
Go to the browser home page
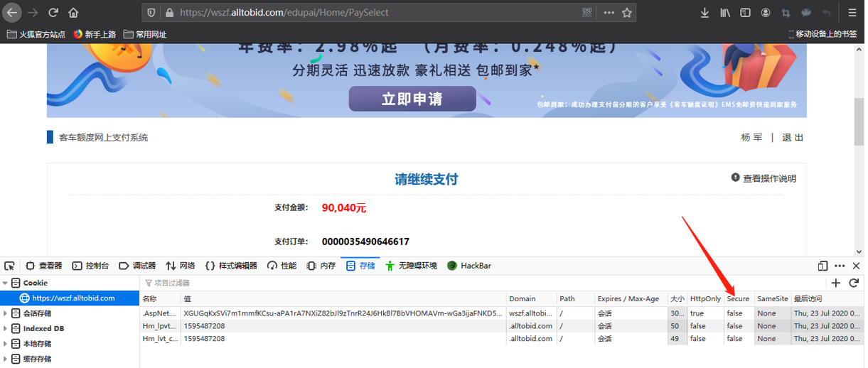point(73,13)
